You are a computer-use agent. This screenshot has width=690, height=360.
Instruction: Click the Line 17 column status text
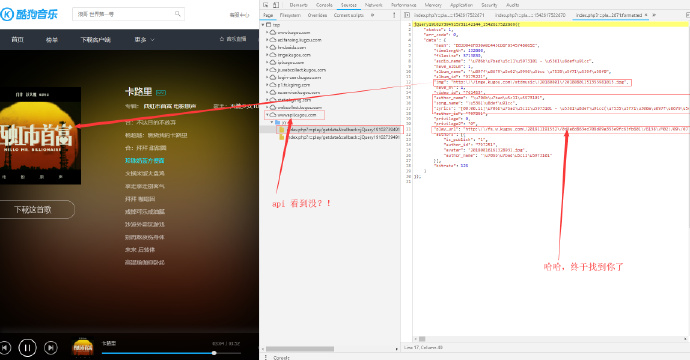point(424,348)
